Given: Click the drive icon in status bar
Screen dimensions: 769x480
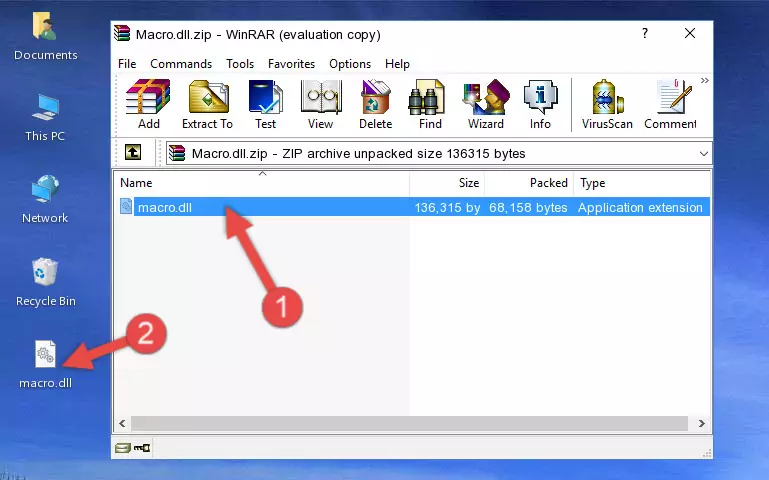Looking at the screenshot, I should pos(123,447).
